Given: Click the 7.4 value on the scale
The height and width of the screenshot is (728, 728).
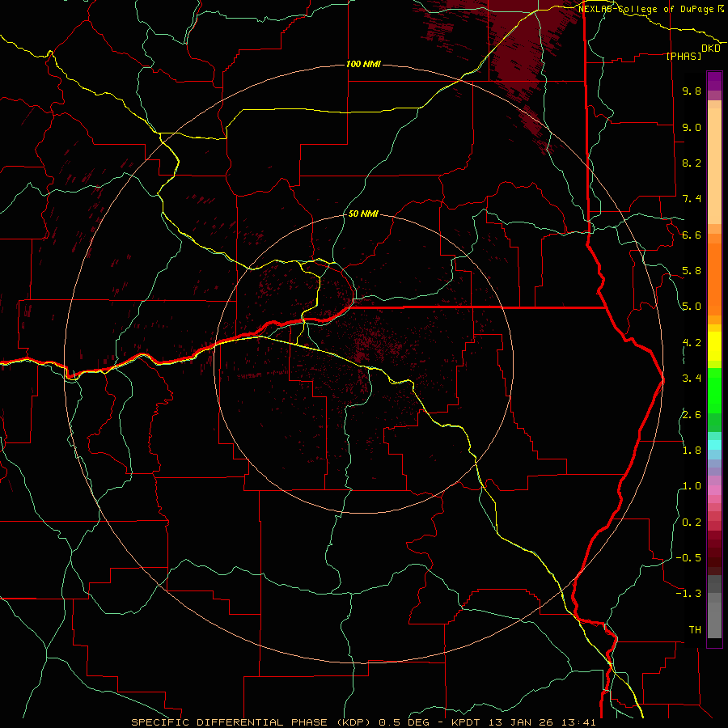Looking at the screenshot, I should (x=692, y=199).
